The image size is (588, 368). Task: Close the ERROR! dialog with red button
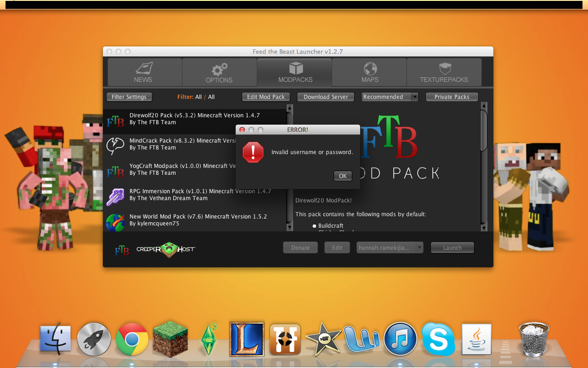(x=242, y=130)
